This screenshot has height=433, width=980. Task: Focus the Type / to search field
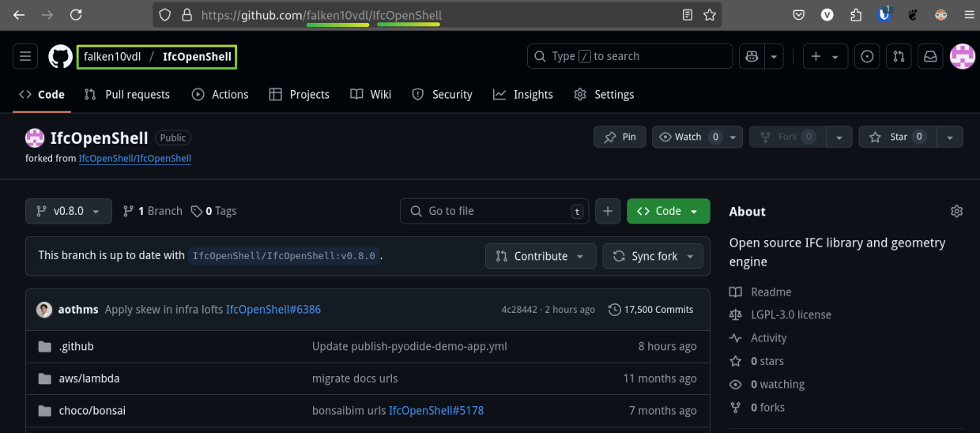pyautogui.click(x=630, y=56)
